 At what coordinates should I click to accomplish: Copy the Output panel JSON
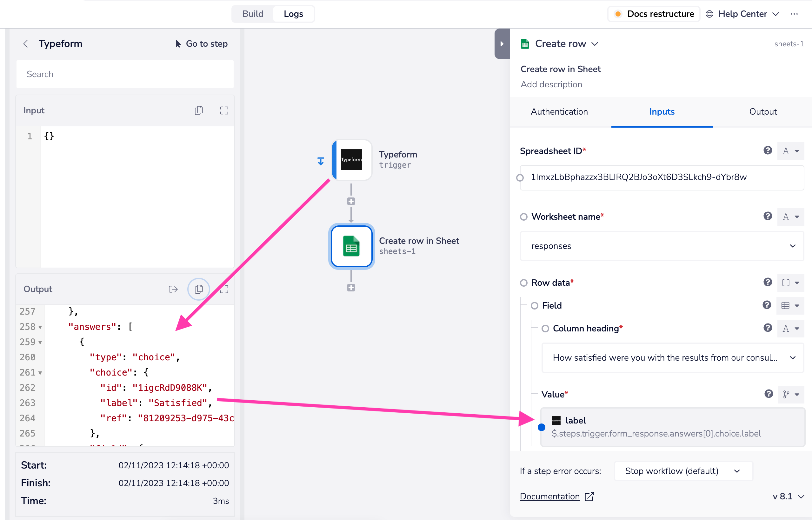[198, 289]
